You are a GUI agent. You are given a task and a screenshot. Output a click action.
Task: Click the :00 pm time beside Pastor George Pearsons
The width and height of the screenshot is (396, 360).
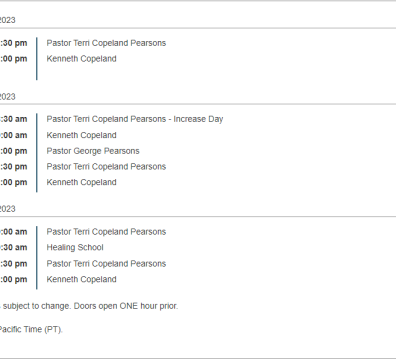click(13, 151)
